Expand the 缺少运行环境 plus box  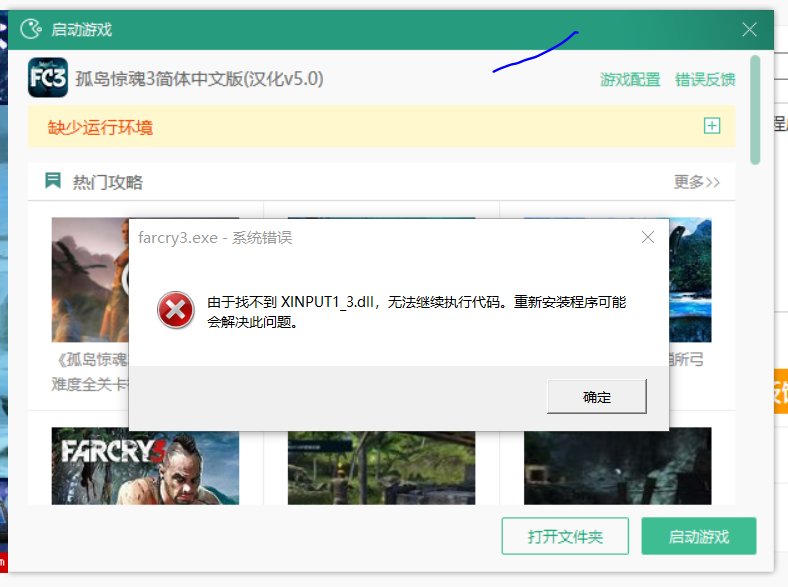pos(712,126)
